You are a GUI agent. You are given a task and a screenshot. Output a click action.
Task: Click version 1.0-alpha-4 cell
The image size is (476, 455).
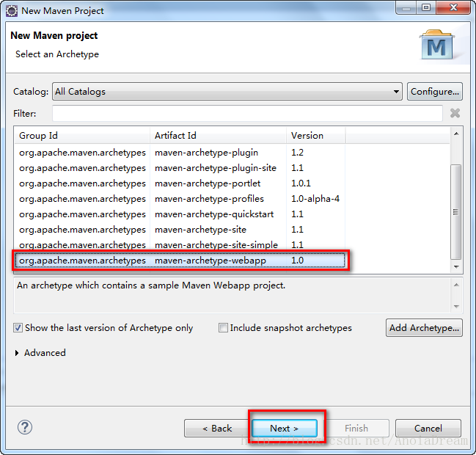pyautogui.click(x=315, y=199)
